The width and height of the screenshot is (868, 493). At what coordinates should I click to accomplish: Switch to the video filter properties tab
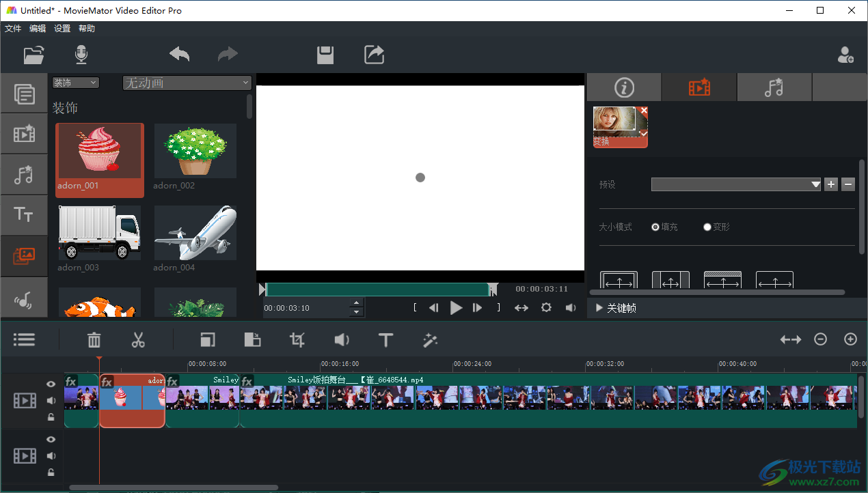click(x=699, y=87)
